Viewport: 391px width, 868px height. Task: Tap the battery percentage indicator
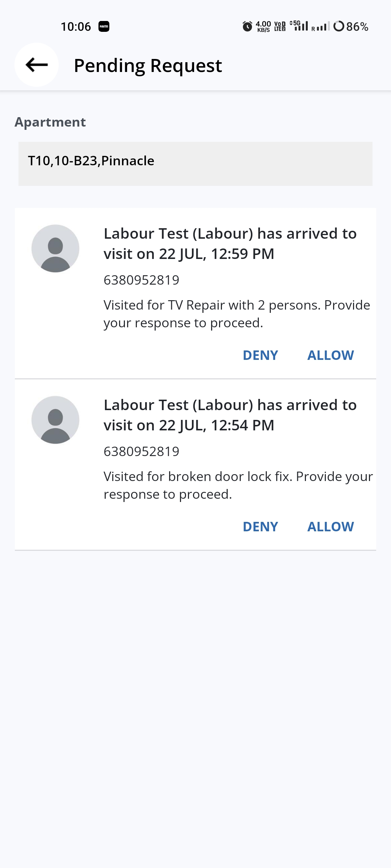(x=350, y=26)
